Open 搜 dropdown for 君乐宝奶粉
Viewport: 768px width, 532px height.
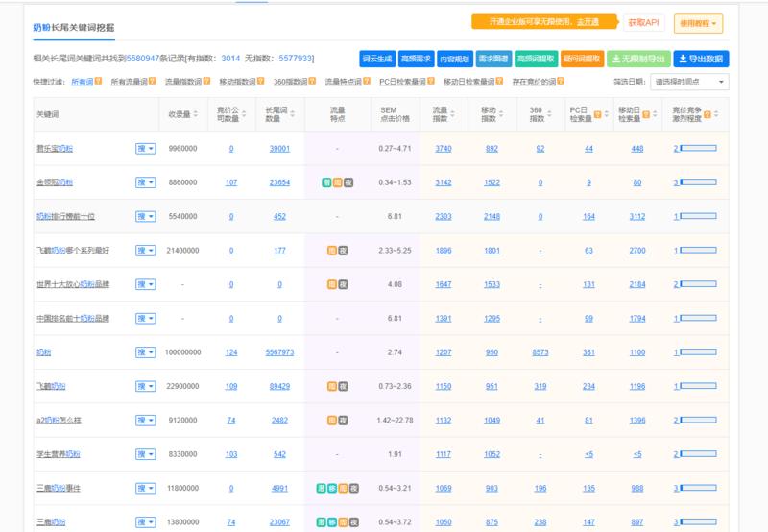tap(145, 149)
